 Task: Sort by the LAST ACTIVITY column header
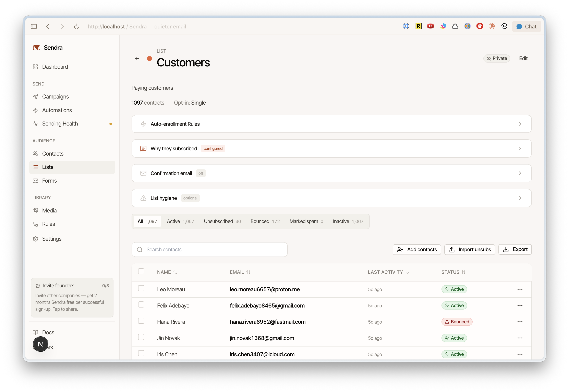click(x=388, y=272)
